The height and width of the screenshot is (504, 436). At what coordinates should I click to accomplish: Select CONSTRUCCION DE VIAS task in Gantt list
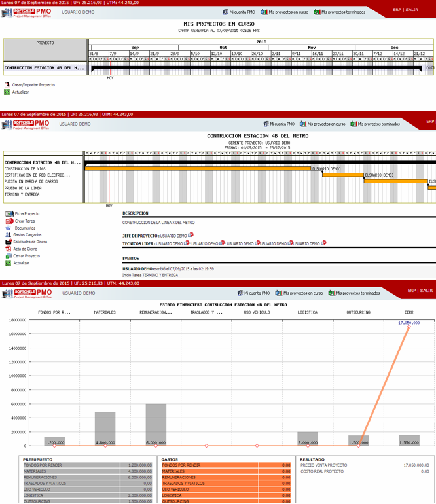25,169
